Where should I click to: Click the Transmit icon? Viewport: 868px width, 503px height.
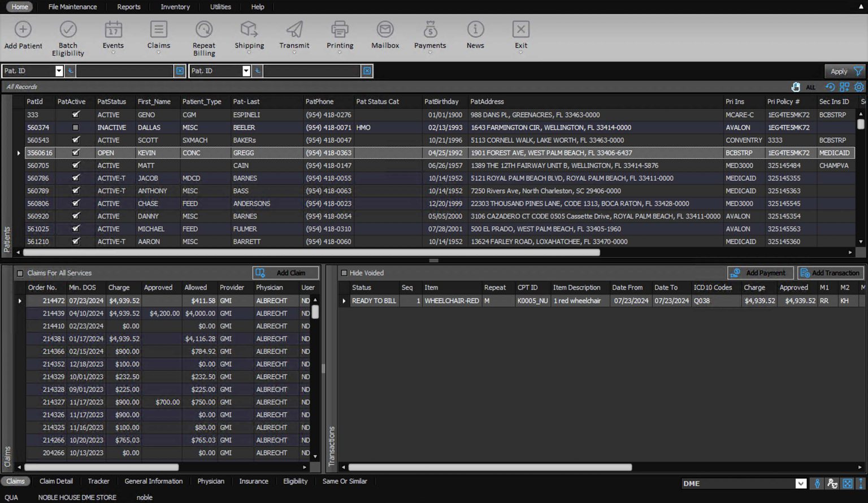[294, 34]
